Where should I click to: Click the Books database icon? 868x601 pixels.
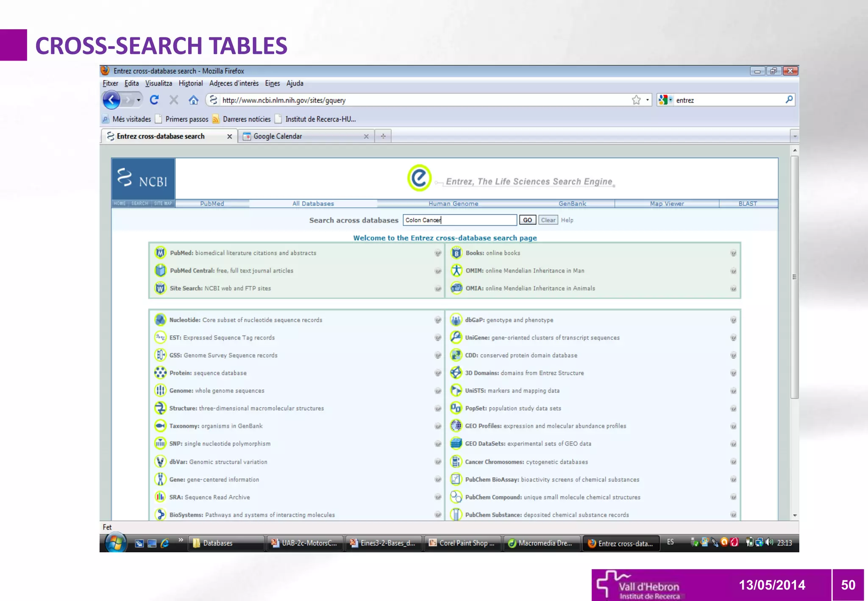[x=456, y=253]
